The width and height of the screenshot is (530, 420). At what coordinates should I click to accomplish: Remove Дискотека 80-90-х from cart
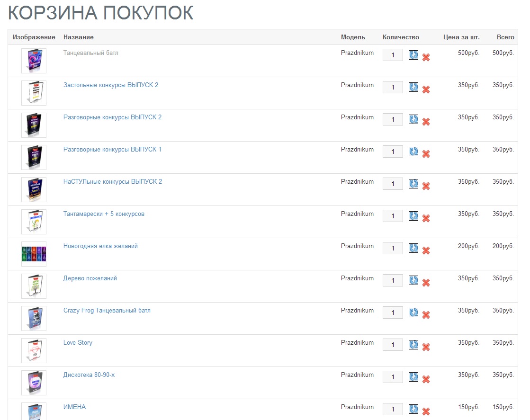click(426, 379)
